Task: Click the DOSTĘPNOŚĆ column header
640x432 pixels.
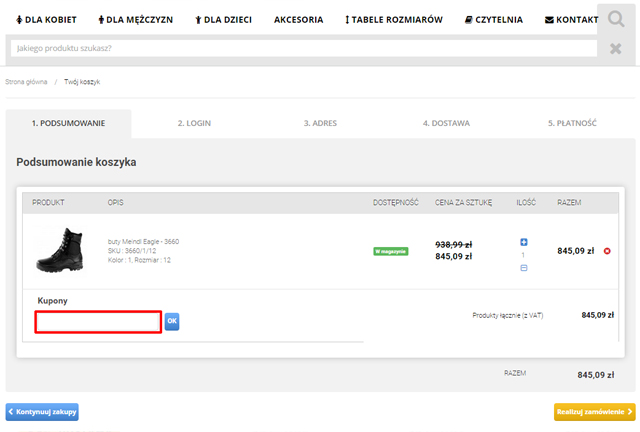Action: (x=396, y=203)
